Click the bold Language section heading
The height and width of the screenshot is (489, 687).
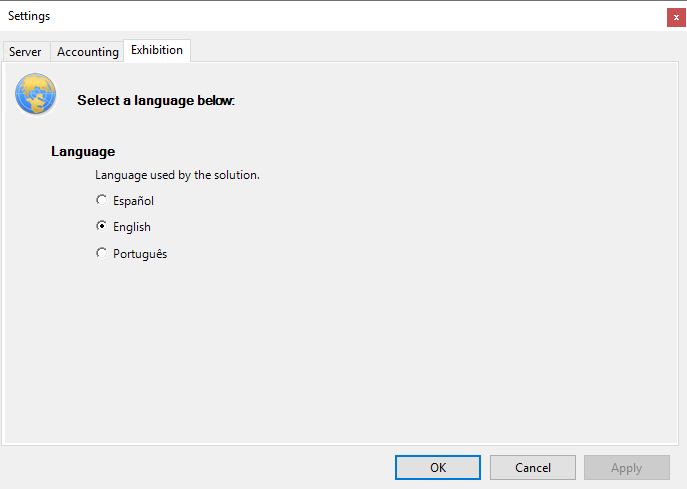point(83,152)
